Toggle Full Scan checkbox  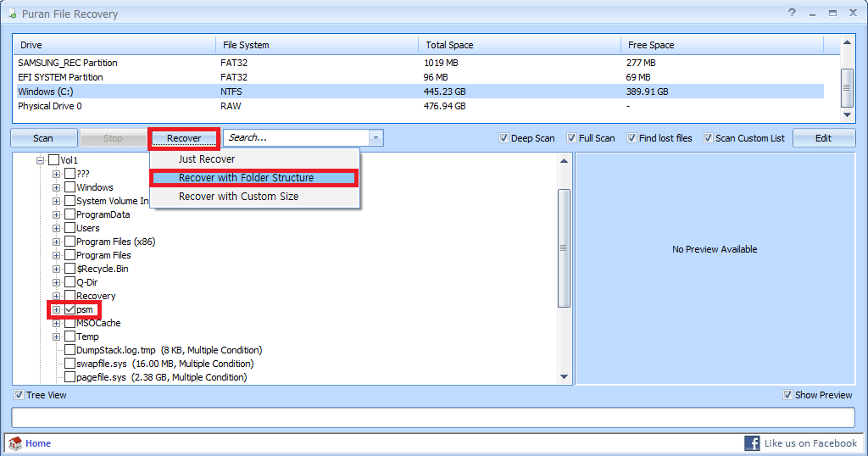[x=571, y=138]
